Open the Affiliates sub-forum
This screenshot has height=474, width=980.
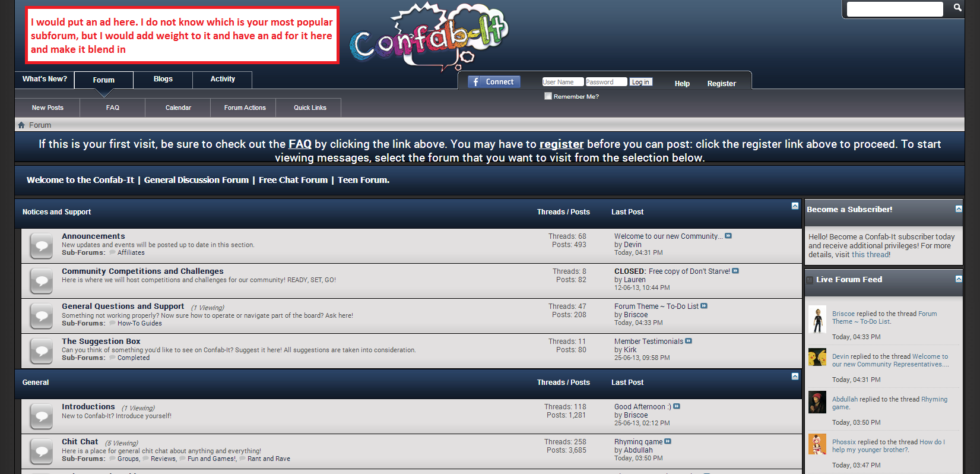click(131, 252)
